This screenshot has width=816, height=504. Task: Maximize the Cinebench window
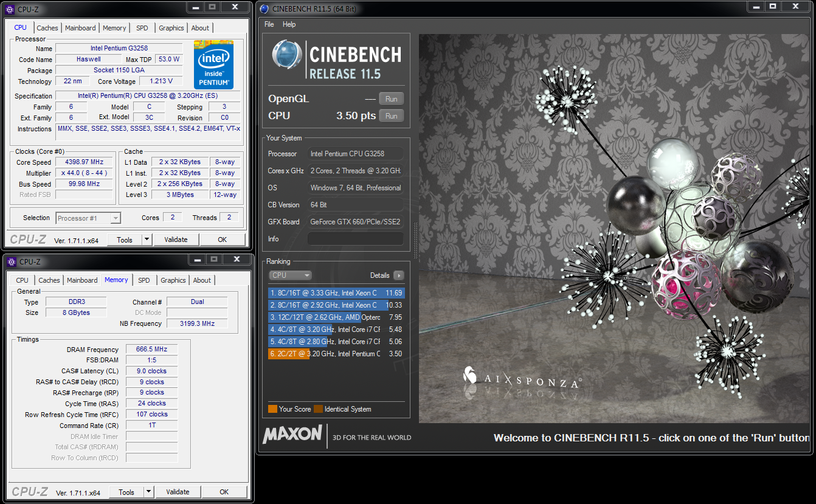(773, 6)
